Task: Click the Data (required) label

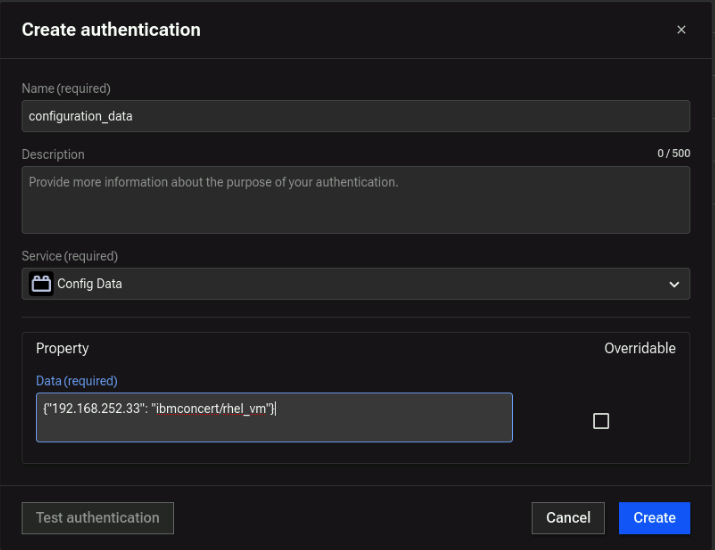Action: (76, 381)
